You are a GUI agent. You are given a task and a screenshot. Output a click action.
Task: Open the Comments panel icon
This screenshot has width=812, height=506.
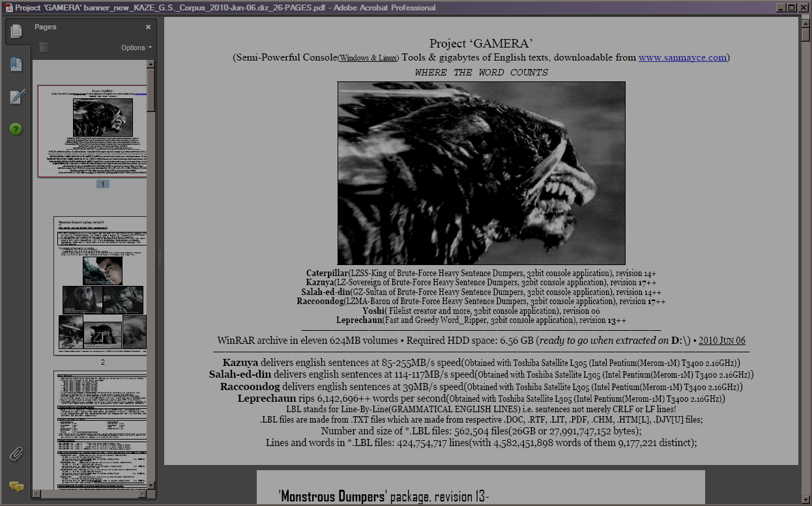(x=16, y=486)
